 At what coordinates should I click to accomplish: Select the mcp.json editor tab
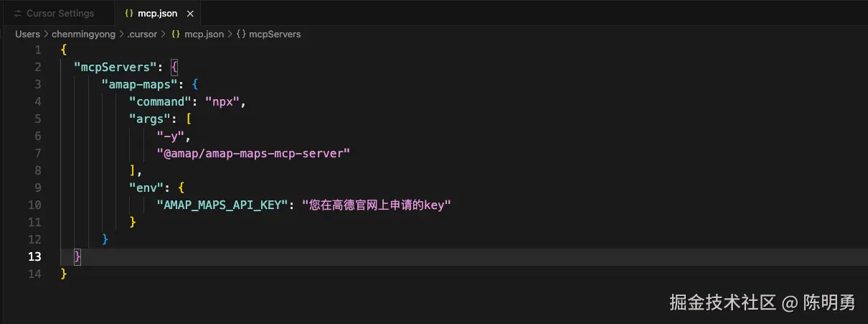coord(159,14)
